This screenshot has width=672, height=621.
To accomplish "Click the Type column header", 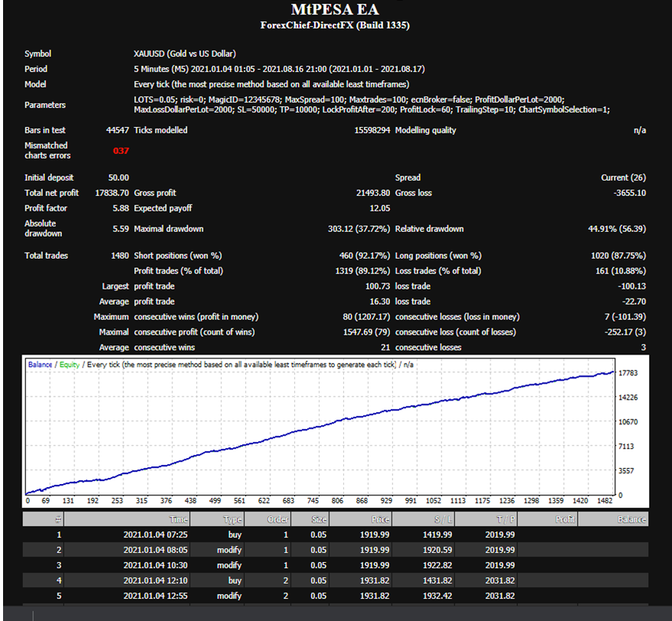I will click(x=231, y=519).
